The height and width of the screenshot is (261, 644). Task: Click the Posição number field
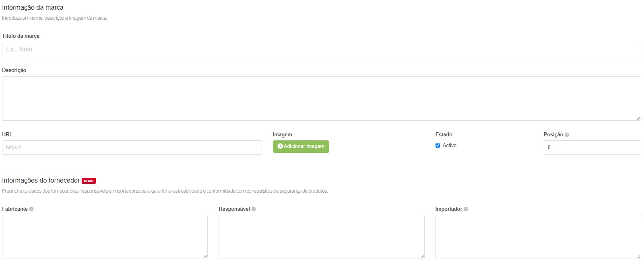coord(592,148)
